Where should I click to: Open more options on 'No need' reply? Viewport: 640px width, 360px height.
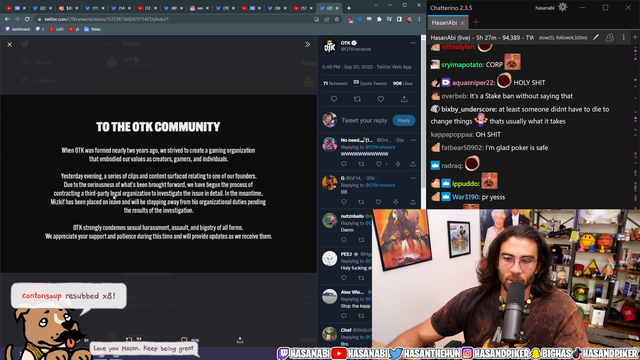point(413,140)
